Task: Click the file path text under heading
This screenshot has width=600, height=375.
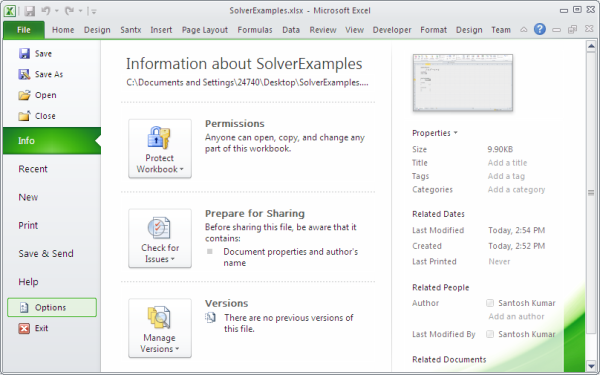Action: point(247,83)
